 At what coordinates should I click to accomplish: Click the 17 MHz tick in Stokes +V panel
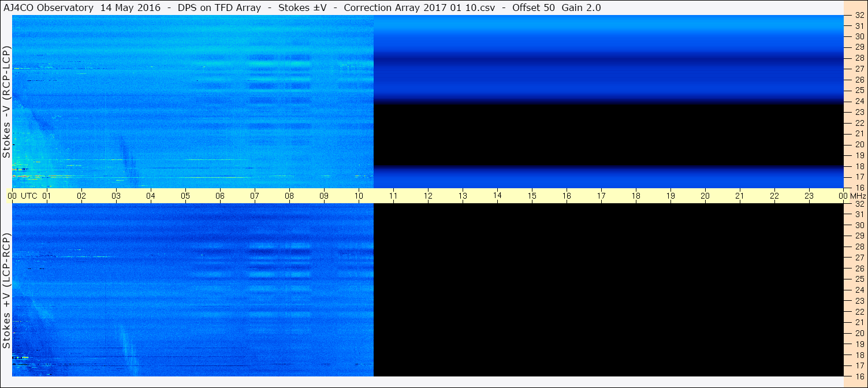859,365
